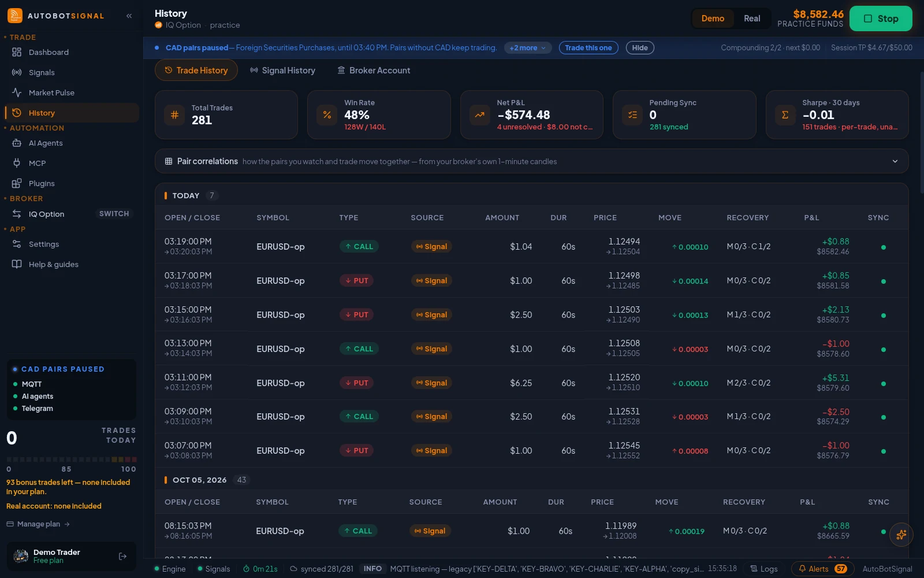The width and height of the screenshot is (924, 578).
Task: Click the Win Rate percent icon
Action: (327, 114)
